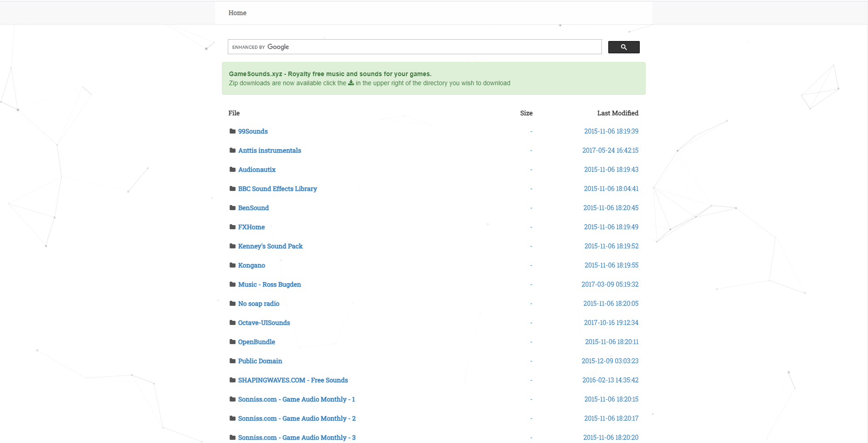Open the 99Sounds directory link
Viewport: 868px width, 443px height.
tap(253, 131)
